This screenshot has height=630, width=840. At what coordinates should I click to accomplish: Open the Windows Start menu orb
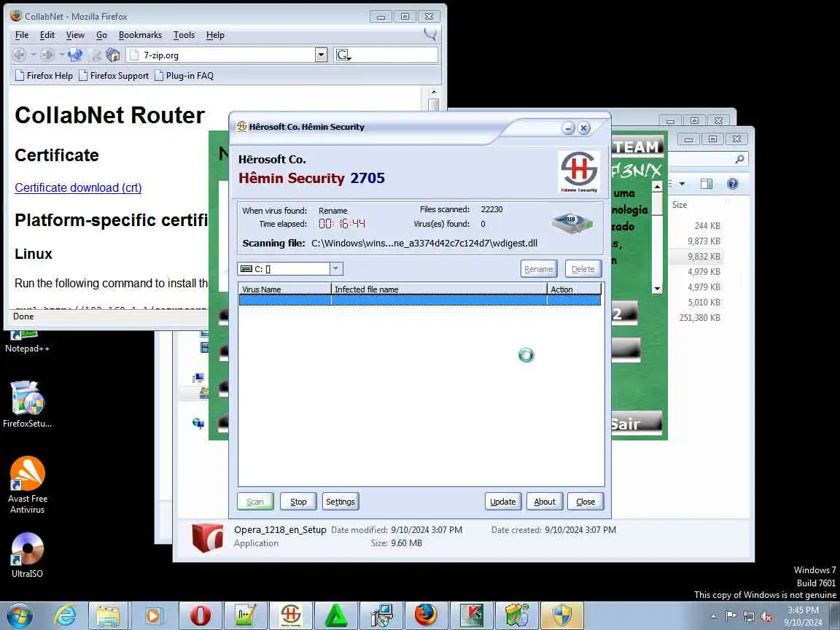pos(20,615)
